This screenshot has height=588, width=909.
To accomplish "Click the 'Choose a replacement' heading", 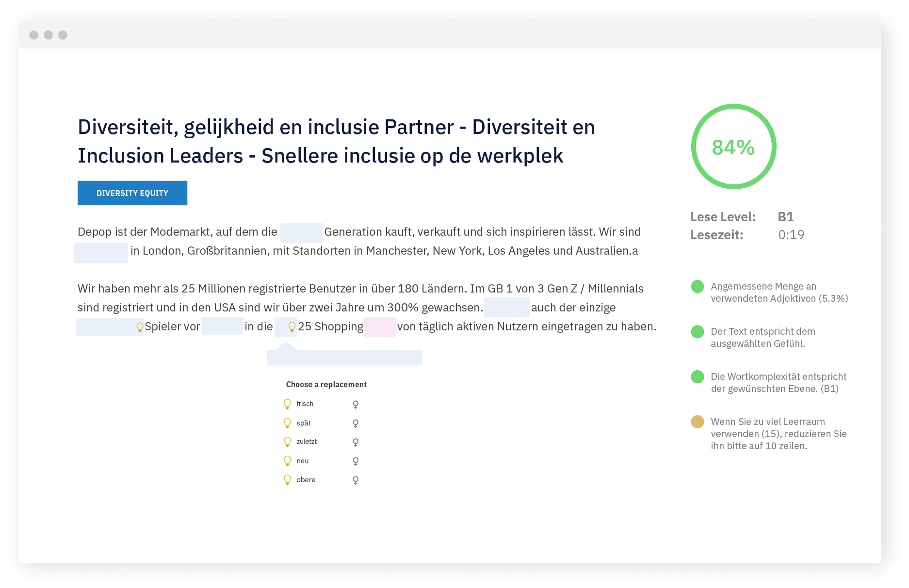I will pyautogui.click(x=326, y=384).
